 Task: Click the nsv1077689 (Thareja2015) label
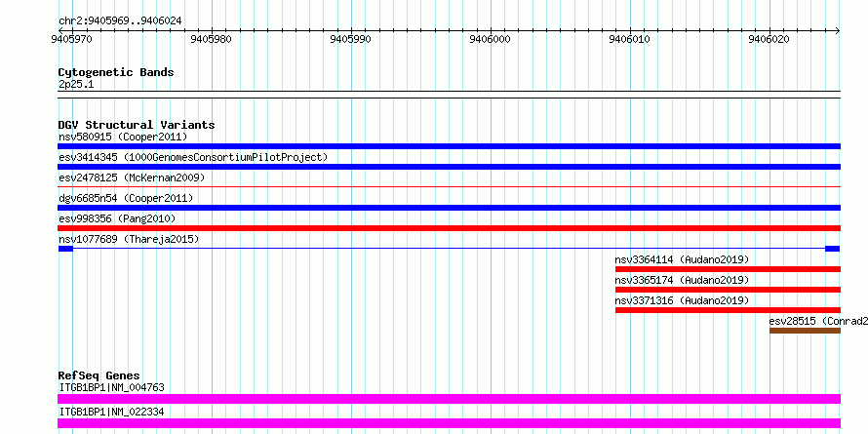tap(129, 239)
